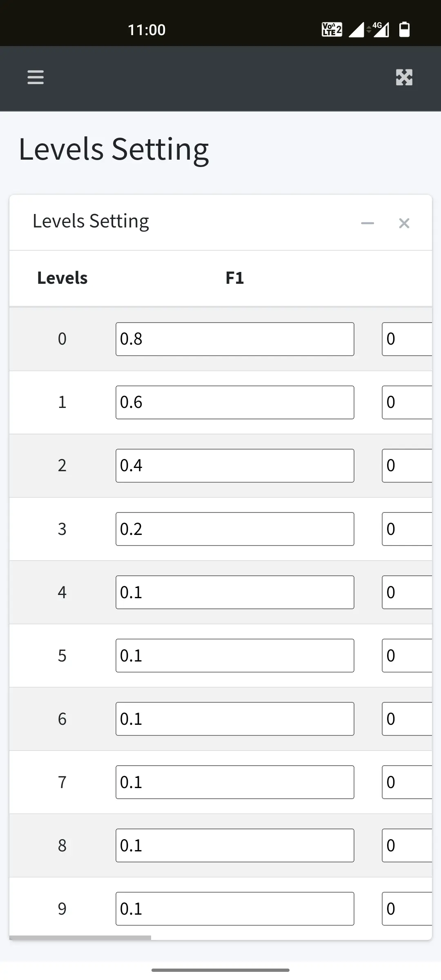This screenshot has width=441, height=980.
Task: Tap the 4G signal indicator icon
Action: pos(380,29)
